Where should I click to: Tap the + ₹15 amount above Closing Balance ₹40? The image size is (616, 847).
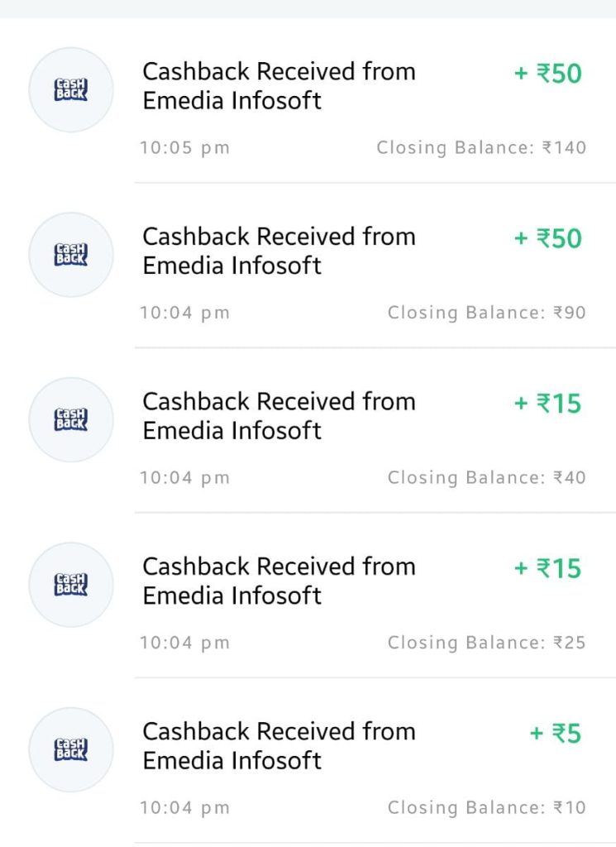tap(548, 404)
